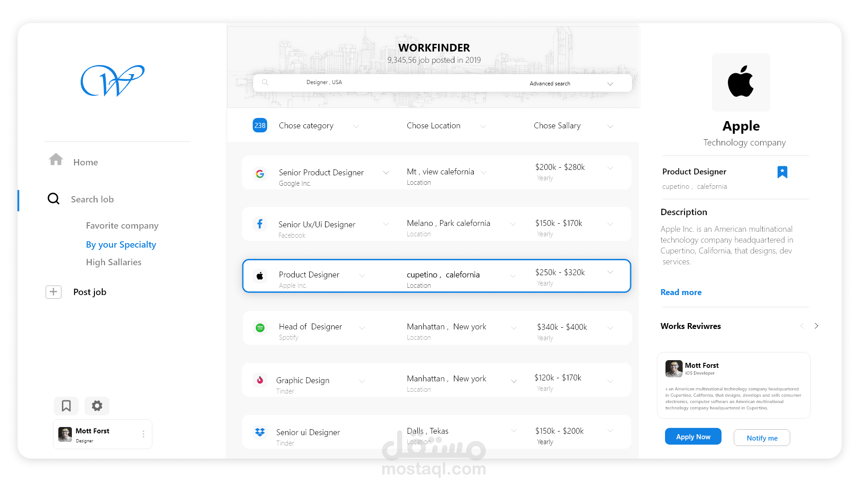Select Graphic Design job title
The image size is (868, 488).
pos(302,380)
